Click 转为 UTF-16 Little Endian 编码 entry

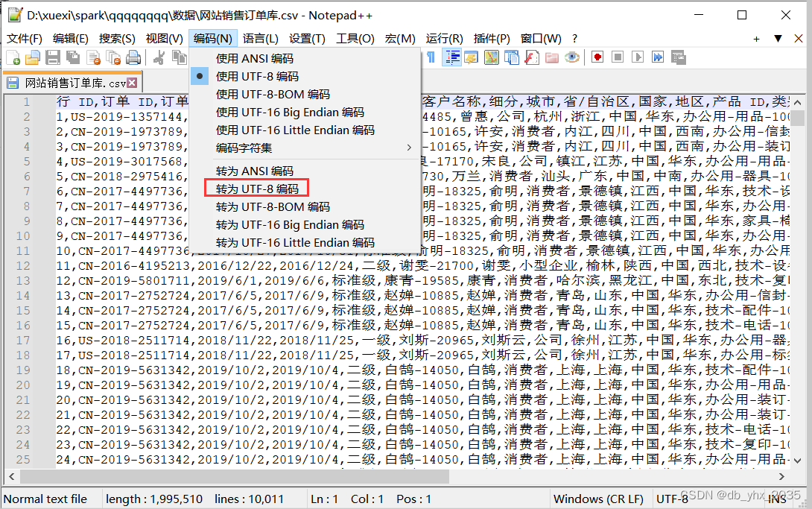pyautogui.click(x=305, y=242)
